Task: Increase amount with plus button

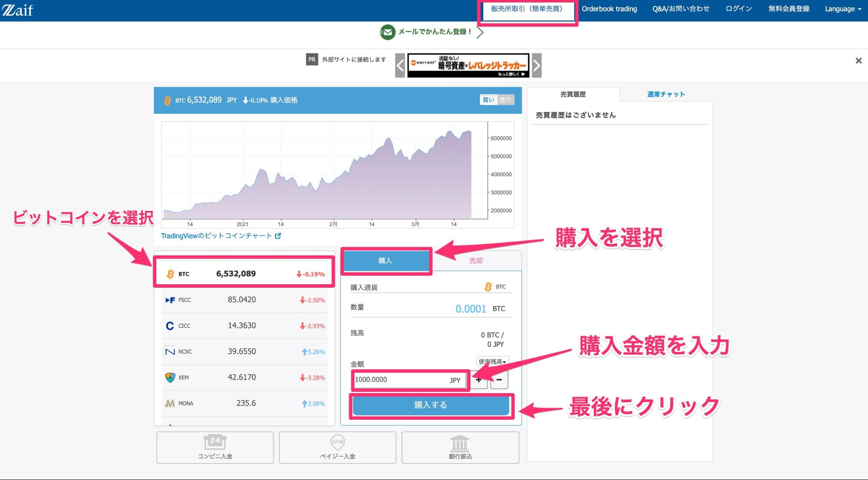Action: pos(479,380)
